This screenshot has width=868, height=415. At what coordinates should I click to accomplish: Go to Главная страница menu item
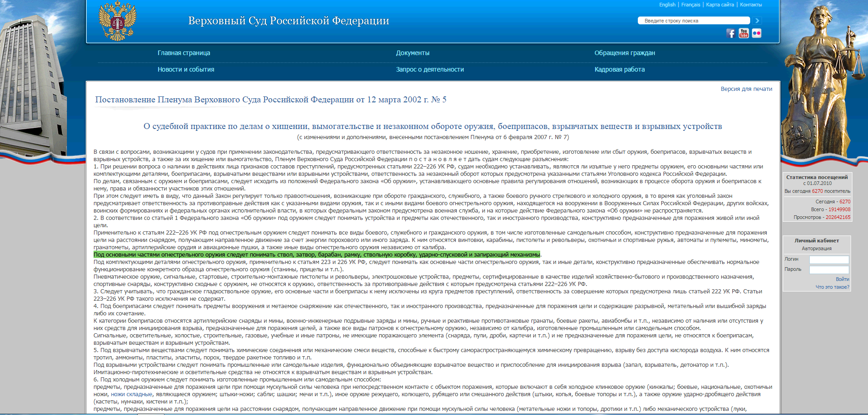click(184, 53)
